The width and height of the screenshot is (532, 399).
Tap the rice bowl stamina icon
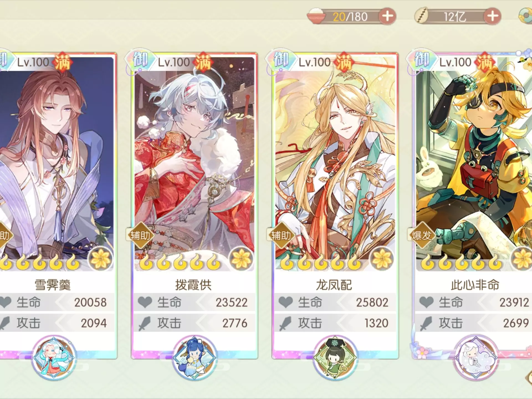tap(316, 16)
